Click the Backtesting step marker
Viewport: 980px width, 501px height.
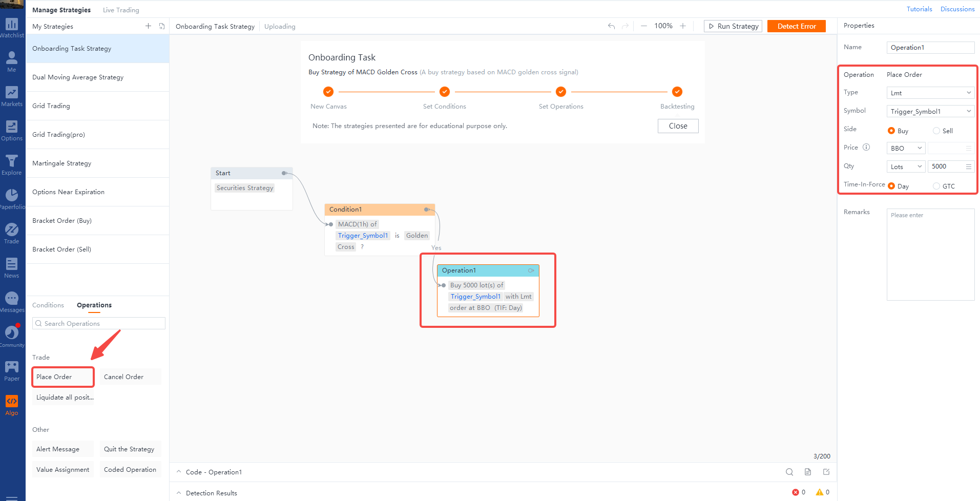point(677,92)
